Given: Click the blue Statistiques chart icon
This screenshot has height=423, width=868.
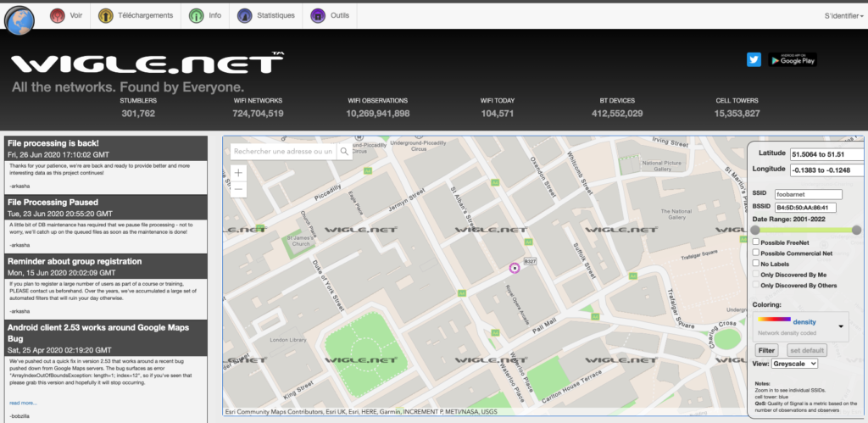Looking at the screenshot, I should pyautogui.click(x=245, y=15).
